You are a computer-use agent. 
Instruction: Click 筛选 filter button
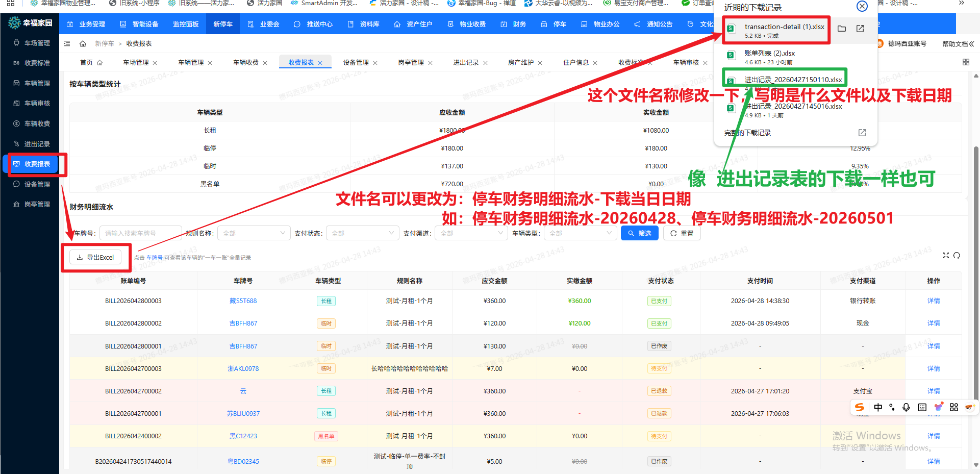[x=640, y=233]
